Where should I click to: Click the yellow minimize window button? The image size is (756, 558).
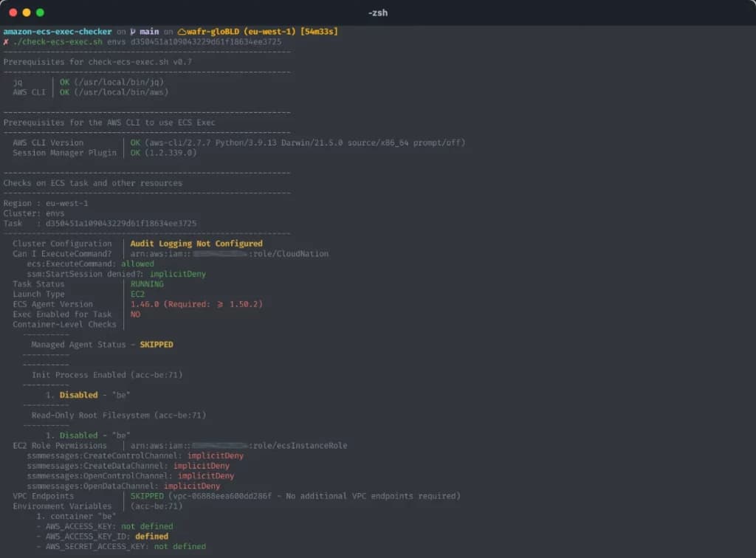point(27,13)
